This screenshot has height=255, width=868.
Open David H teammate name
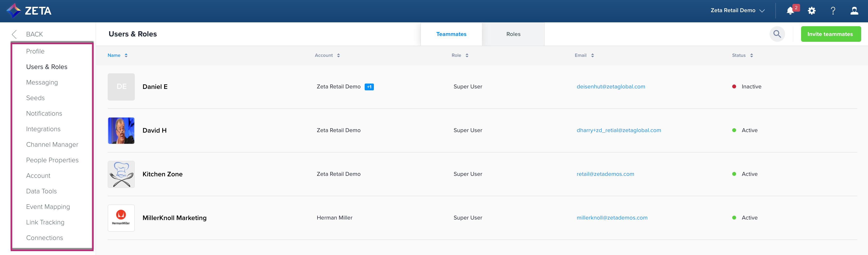(x=155, y=131)
